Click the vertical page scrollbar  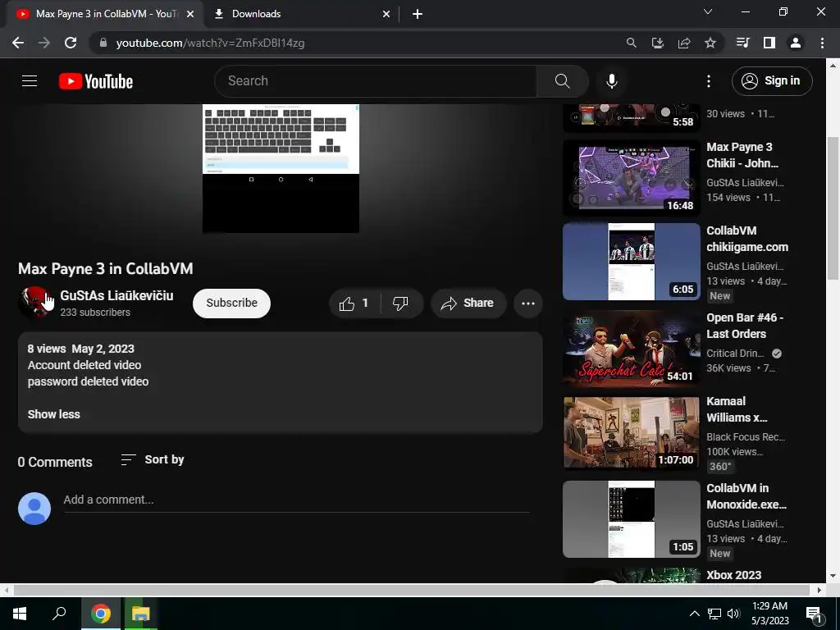(x=833, y=208)
